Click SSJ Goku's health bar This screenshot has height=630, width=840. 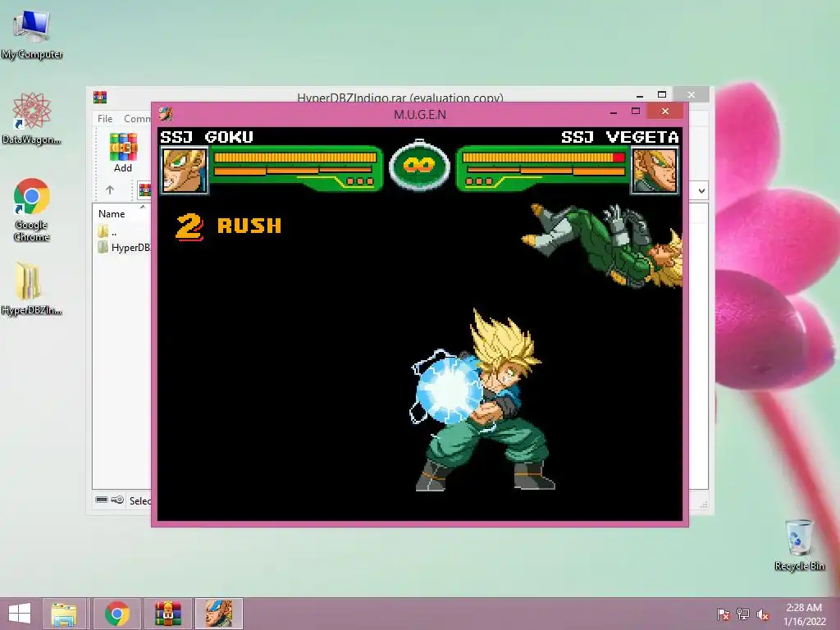click(x=295, y=157)
